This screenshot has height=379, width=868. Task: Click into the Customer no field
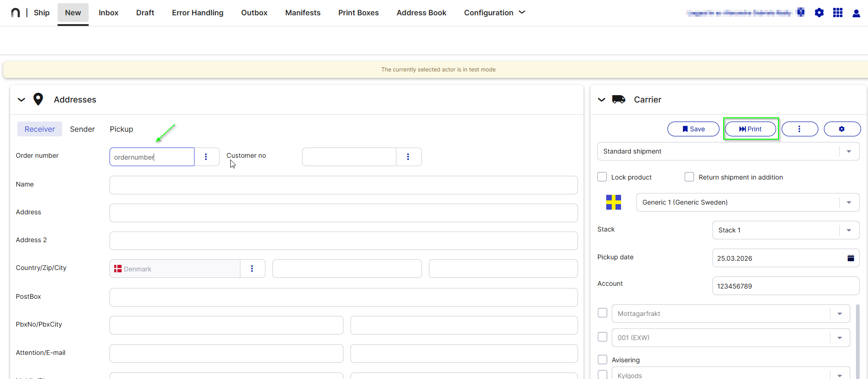pyautogui.click(x=349, y=157)
